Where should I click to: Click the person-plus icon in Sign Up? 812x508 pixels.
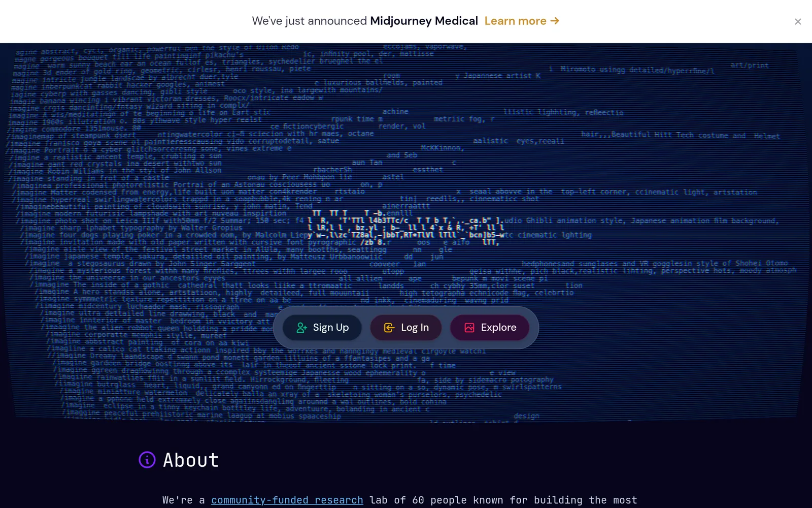(302, 328)
